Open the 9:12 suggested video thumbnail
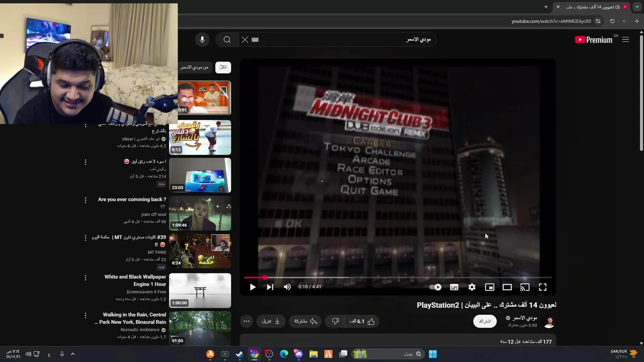This screenshot has width=644, height=362. [200, 137]
